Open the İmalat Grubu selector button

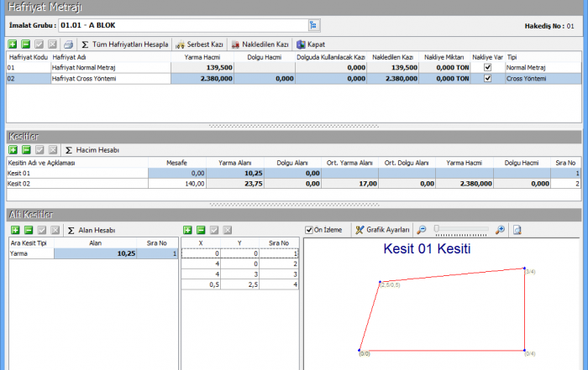pos(314,25)
